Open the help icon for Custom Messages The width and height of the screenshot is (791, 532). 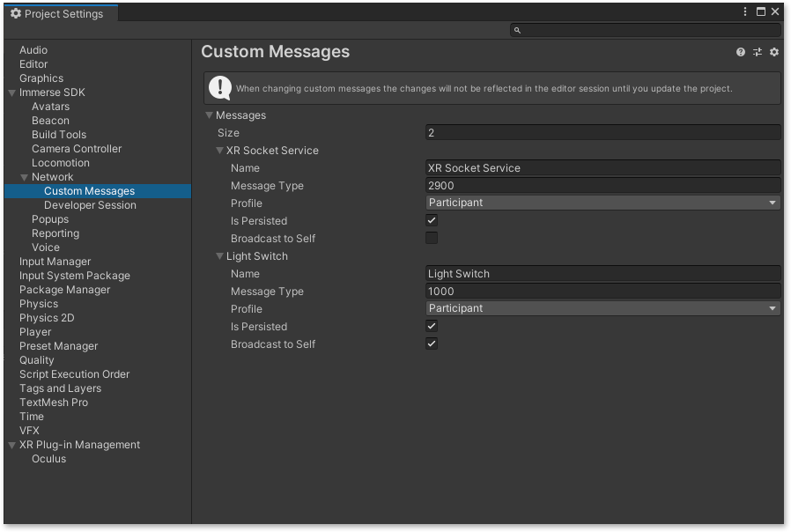740,52
